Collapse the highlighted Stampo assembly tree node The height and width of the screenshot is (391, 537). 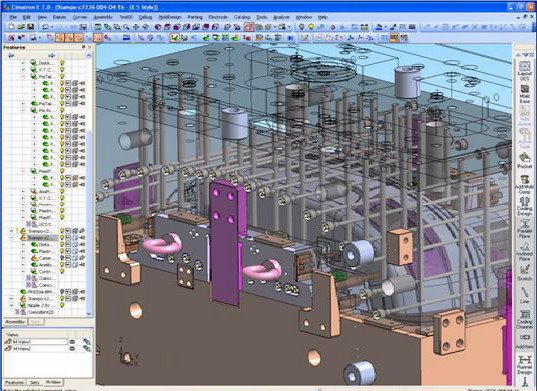[12, 237]
